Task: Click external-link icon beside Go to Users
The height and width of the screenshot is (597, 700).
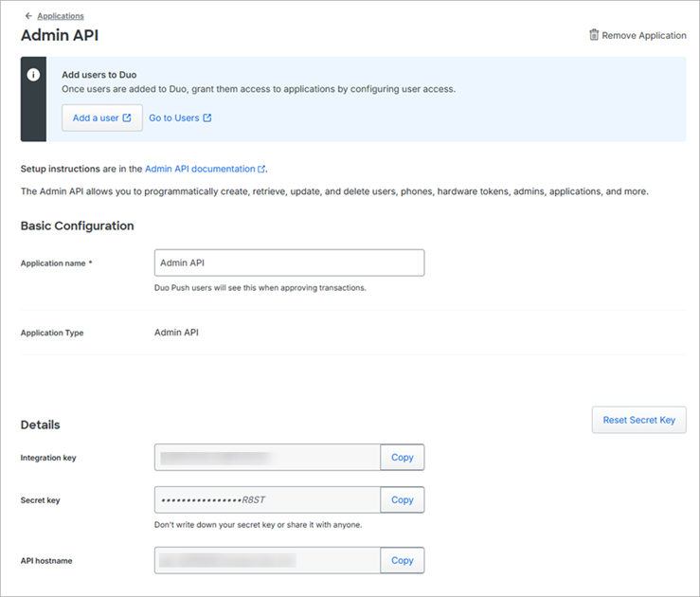Action: (207, 118)
